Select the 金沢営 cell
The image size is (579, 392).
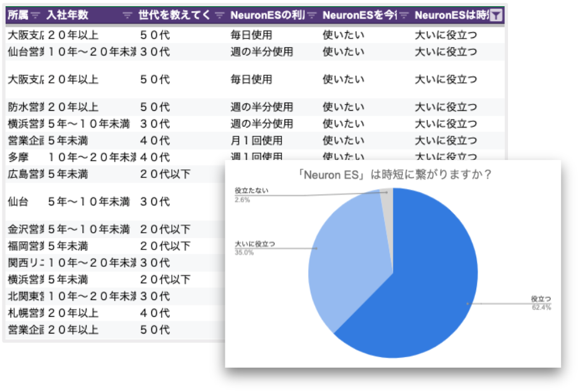26,229
